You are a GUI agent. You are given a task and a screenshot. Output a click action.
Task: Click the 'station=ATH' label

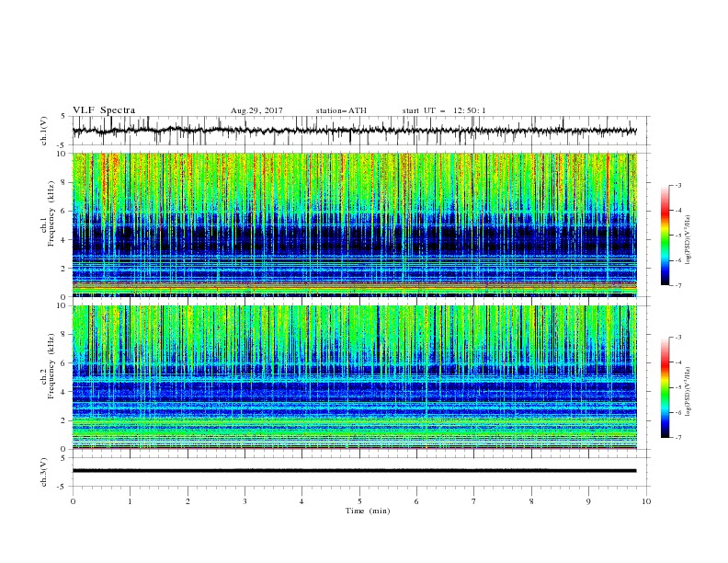click(x=341, y=110)
